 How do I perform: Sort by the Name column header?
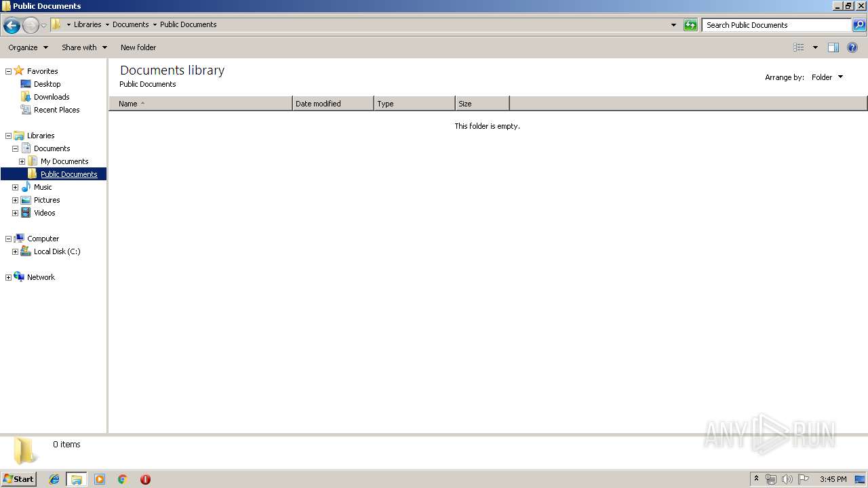pyautogui.click(x=200, y=104)
